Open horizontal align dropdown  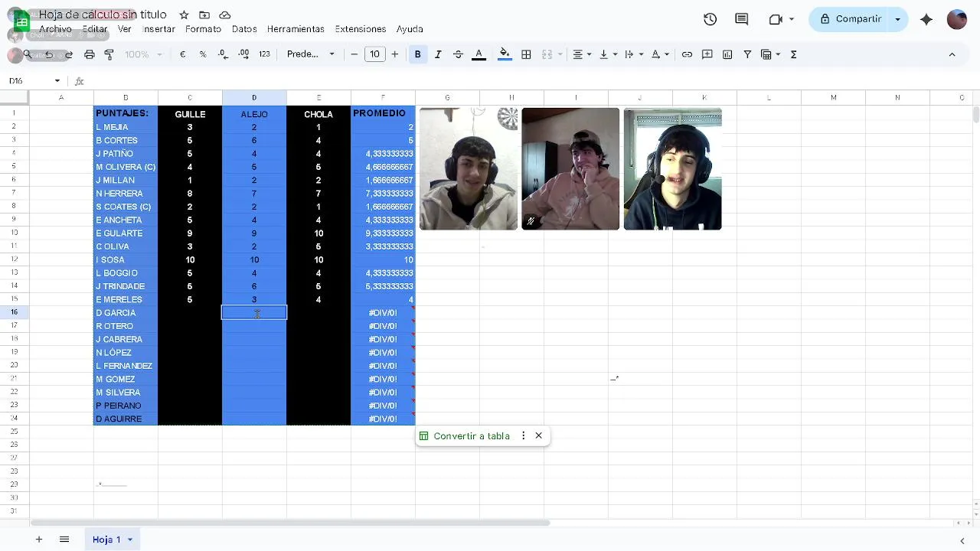(582, 54)
